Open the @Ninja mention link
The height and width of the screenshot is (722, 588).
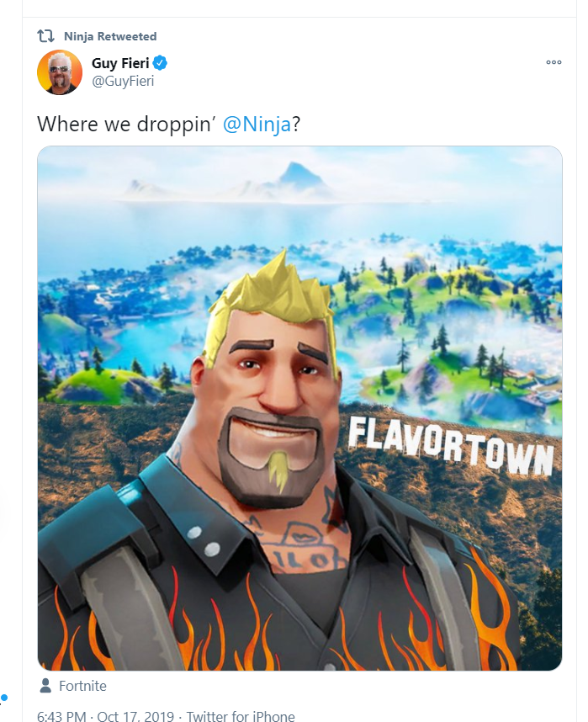(x=257, y=125)
